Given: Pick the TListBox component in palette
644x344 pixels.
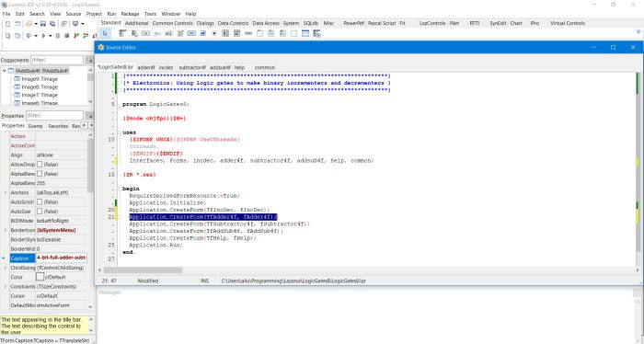Looking at the screenshot, I should click(225, 34).
